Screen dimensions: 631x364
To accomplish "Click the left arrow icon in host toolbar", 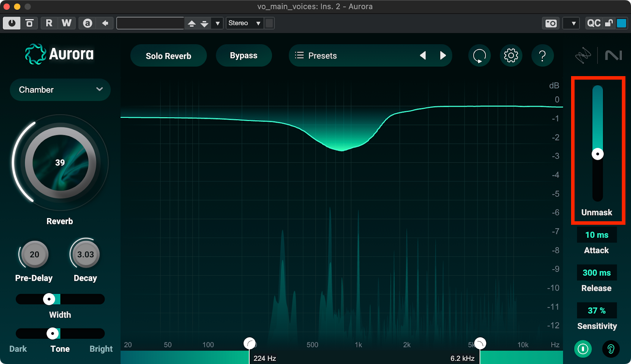I will coord(105,23).
